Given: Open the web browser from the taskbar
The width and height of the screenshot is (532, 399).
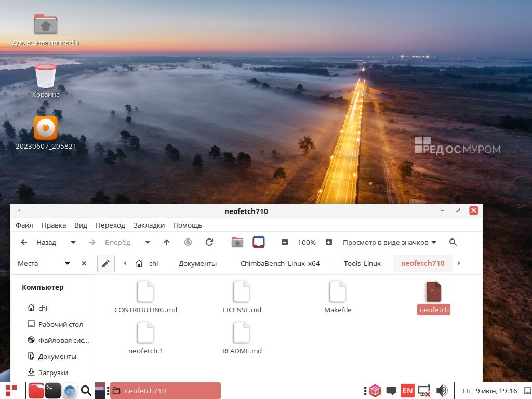Looking at the screenshot, I should point(70,390).
